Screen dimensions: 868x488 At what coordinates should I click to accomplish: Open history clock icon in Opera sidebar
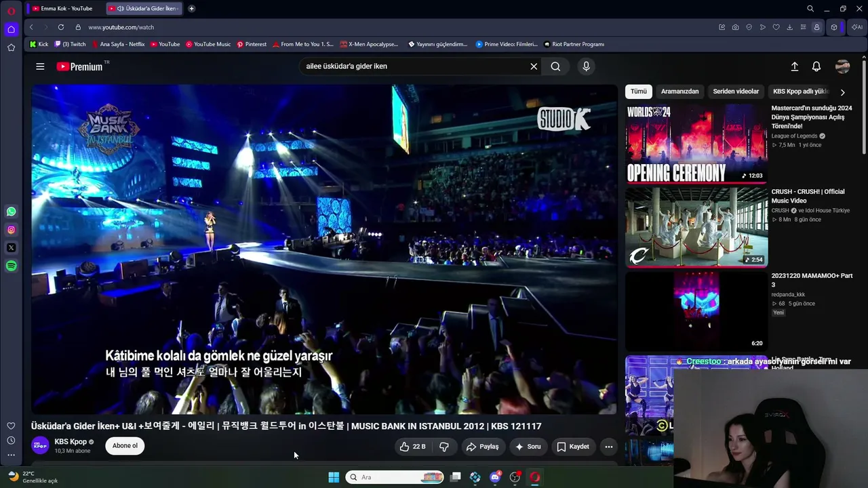click(x=11, y=441)
